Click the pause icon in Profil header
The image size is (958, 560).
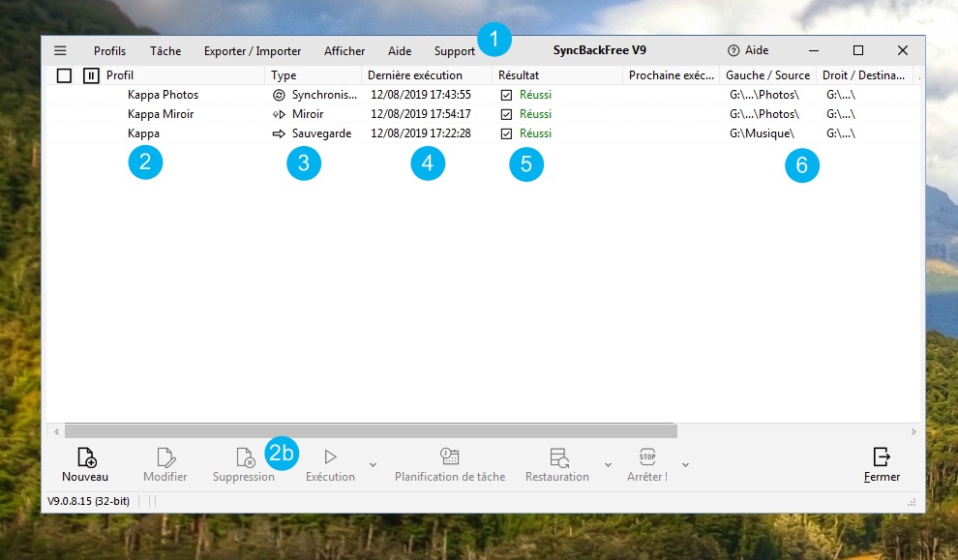91,75
